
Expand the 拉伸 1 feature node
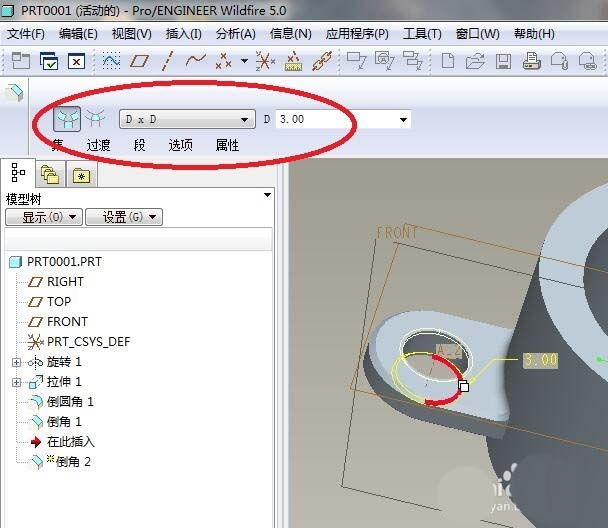tap(16, 382)
